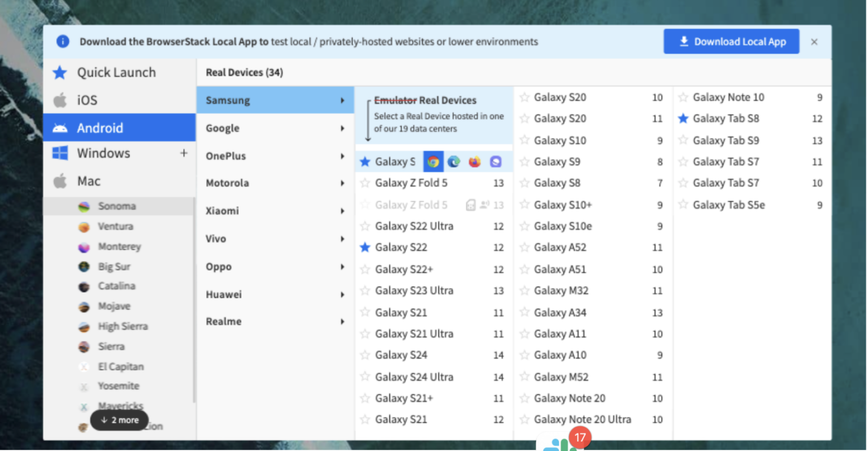Click the High Sierra OS icon
This screenshot has height=451, width=868.
tap(84, 327)
